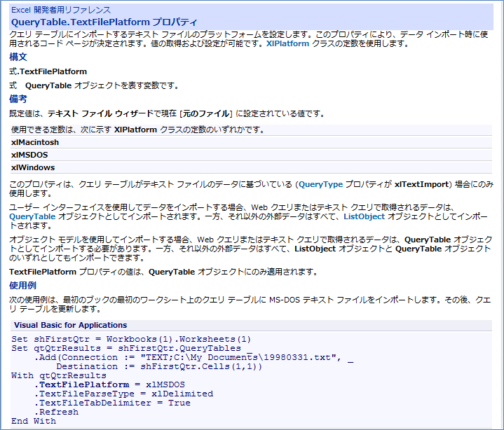The height and width of the screenshot is (430, 504).
Task: Click the bold xlTextImport text
Action: coord(421,184)
